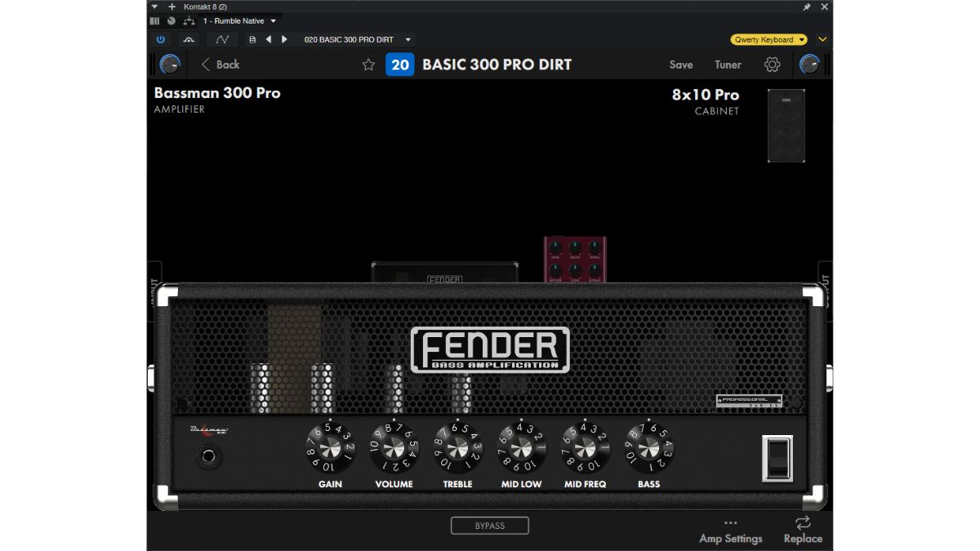Open the instrument settings gear icon
Screen dimensions: 980x551
[x=773, y=64]
